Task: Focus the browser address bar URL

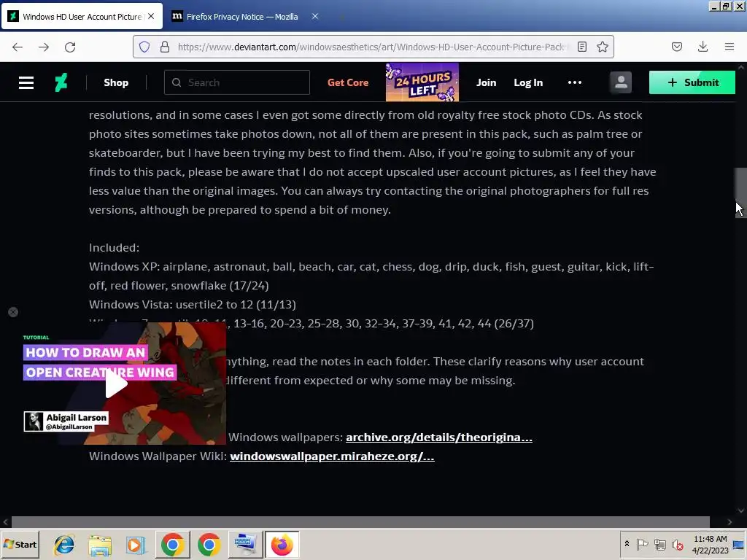Action: click(371, 47)
